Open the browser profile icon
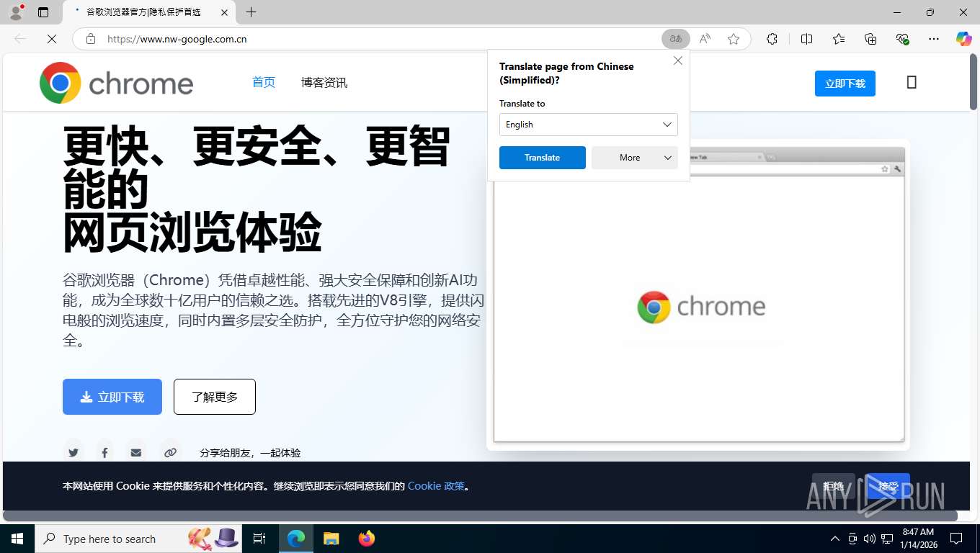The image size is (980, 553). pos(16,12)
